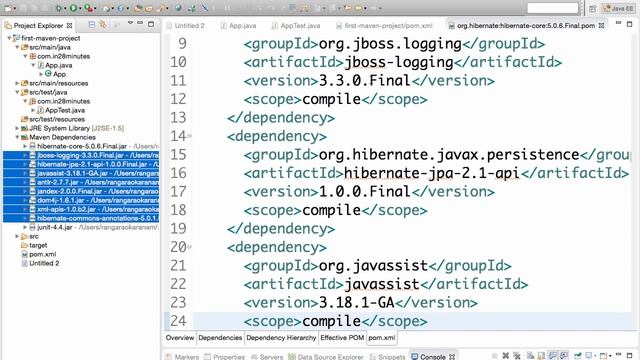This screenshot has width=640, height=360.
Task: Click jboss-logging artifactId text on line 10
Action: [x=399, y=62]
